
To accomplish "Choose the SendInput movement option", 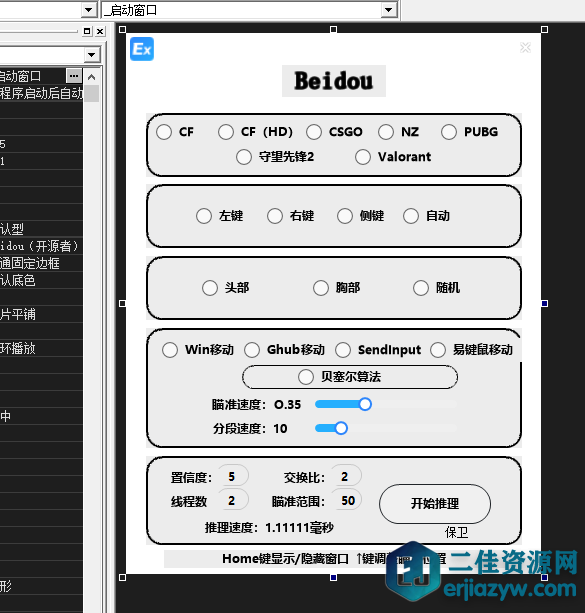I will [x=343, y=350].
